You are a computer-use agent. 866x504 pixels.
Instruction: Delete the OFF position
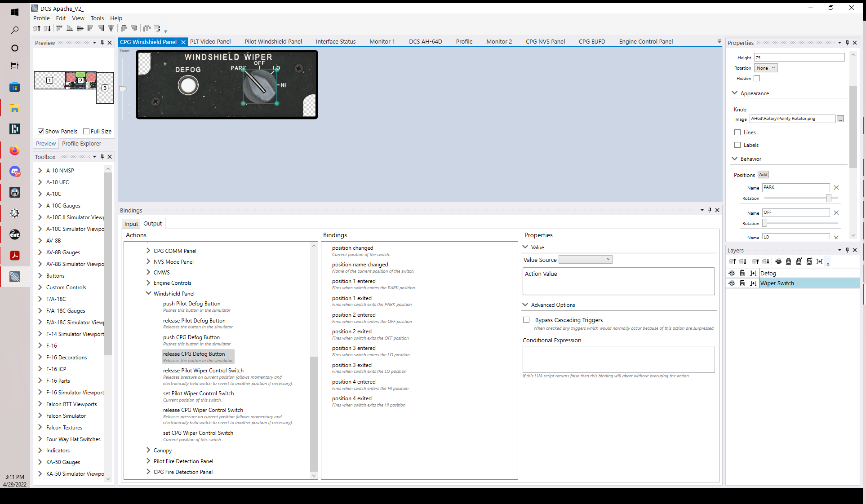tap(836, 213)
